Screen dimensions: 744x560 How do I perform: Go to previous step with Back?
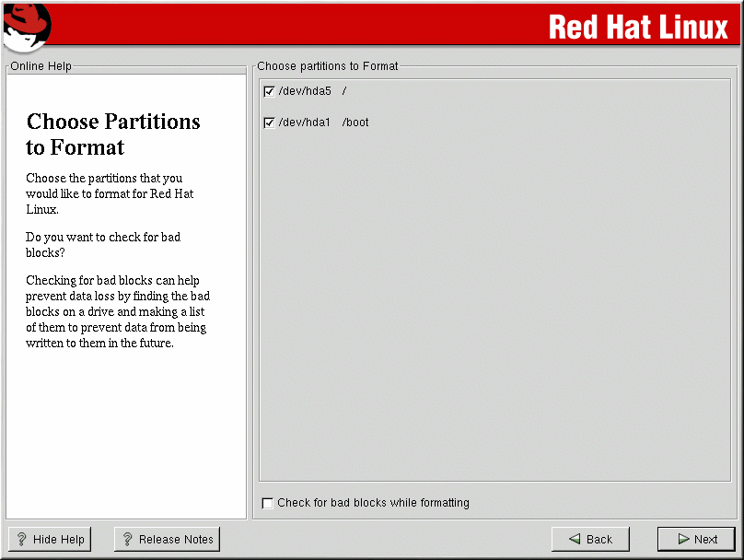click(589, 540)
